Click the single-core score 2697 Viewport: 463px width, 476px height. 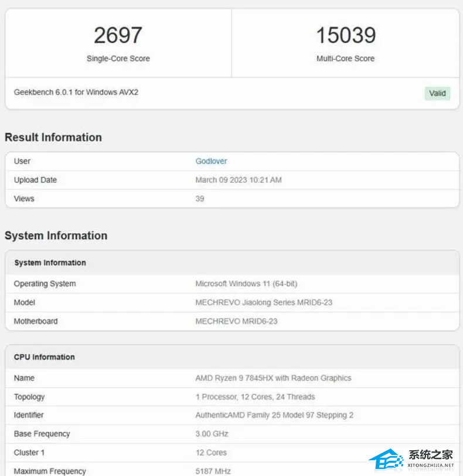118,35
